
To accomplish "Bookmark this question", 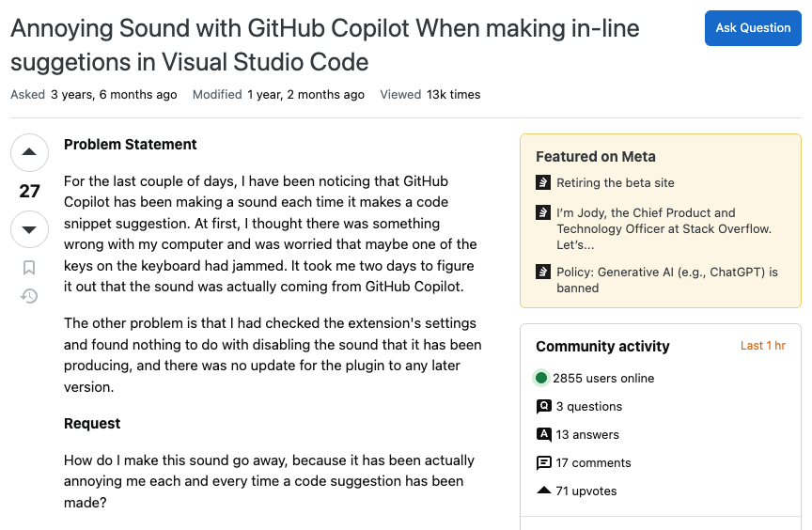I will (29, 268).
